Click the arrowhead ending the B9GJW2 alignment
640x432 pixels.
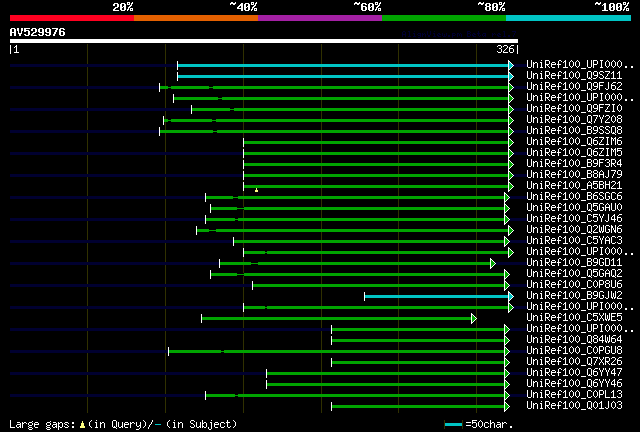(x=511, y=296)
